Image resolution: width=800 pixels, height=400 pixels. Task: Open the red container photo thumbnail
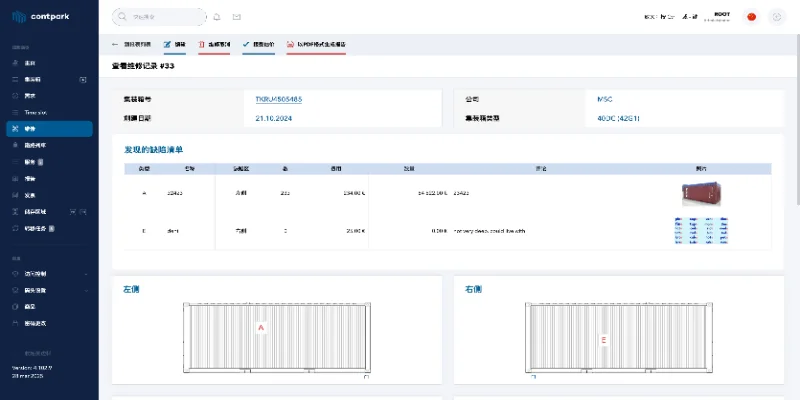(x=699, y=192)
